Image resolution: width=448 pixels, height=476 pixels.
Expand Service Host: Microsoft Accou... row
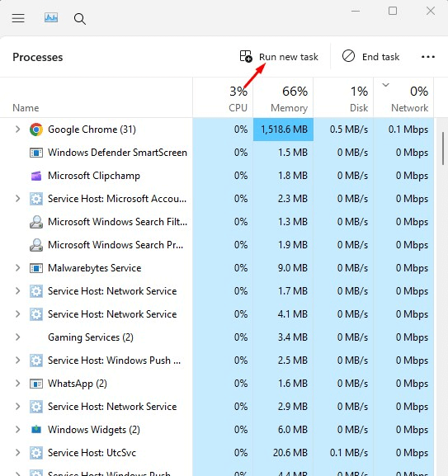[x=18, y=199]
